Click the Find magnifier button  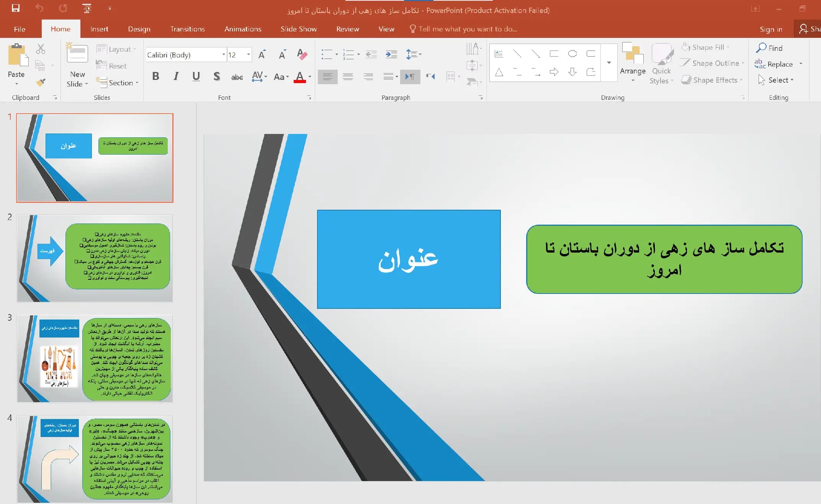coord(769,48)
